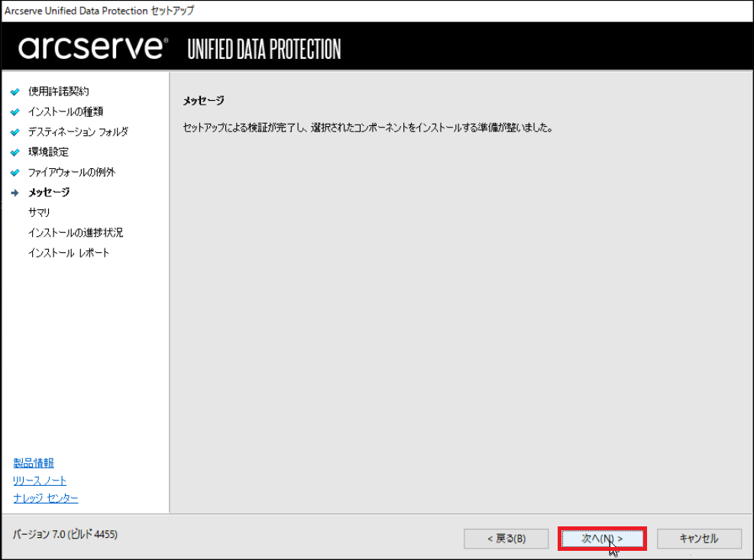
Task: Click the checkmark icon beside インストールの種類
Action: tap(15, 112)
